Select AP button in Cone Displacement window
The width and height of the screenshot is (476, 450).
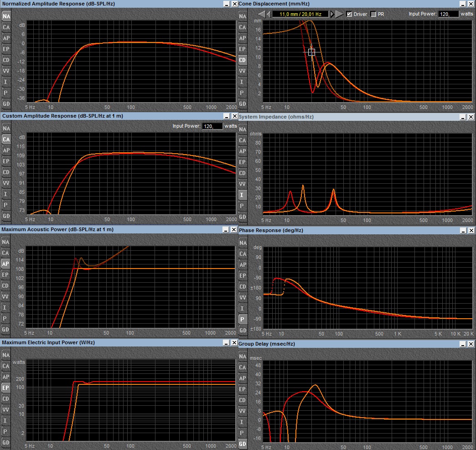pos(242,38)
